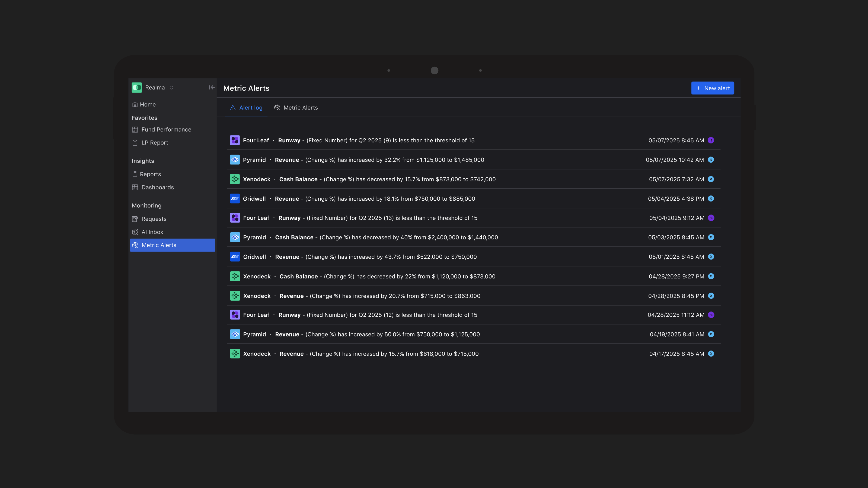Click Pyramid logo in the 32.2% revenue alert

[235, 160]
